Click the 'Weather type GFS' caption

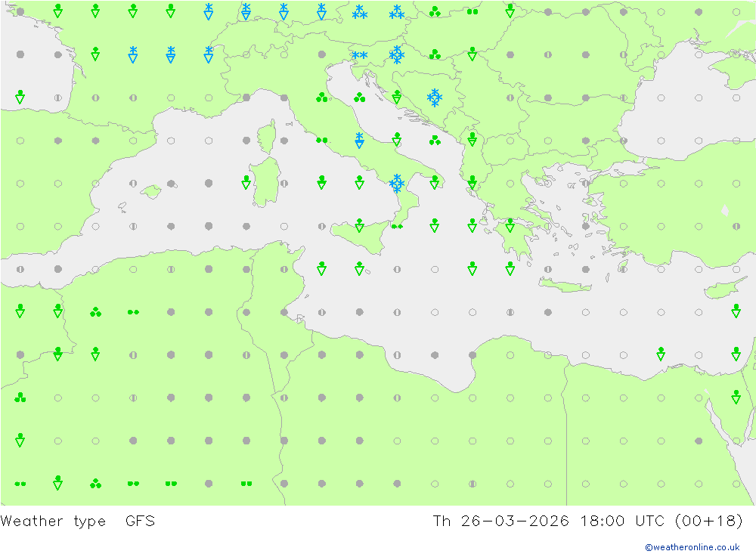78,522
